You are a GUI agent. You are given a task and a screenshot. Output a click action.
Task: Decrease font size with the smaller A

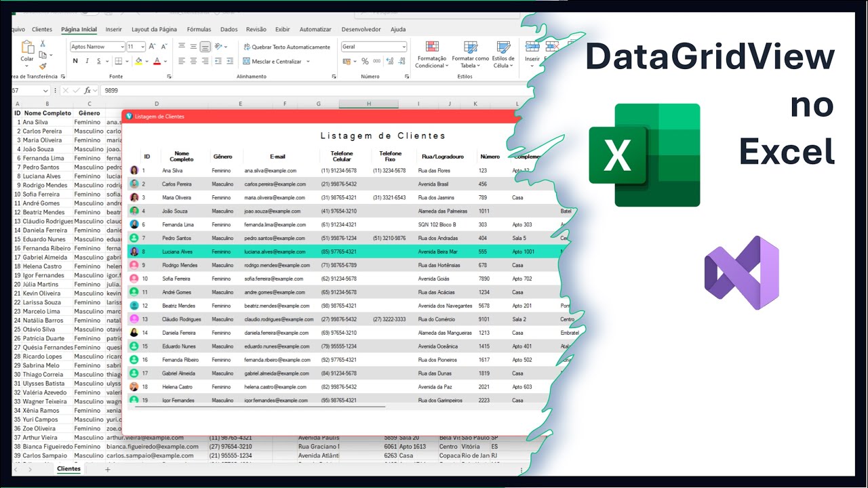tap(163, 47)
